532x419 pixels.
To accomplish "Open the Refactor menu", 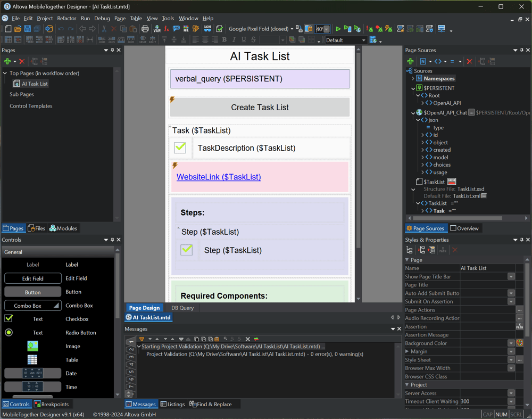I will 66,18.
